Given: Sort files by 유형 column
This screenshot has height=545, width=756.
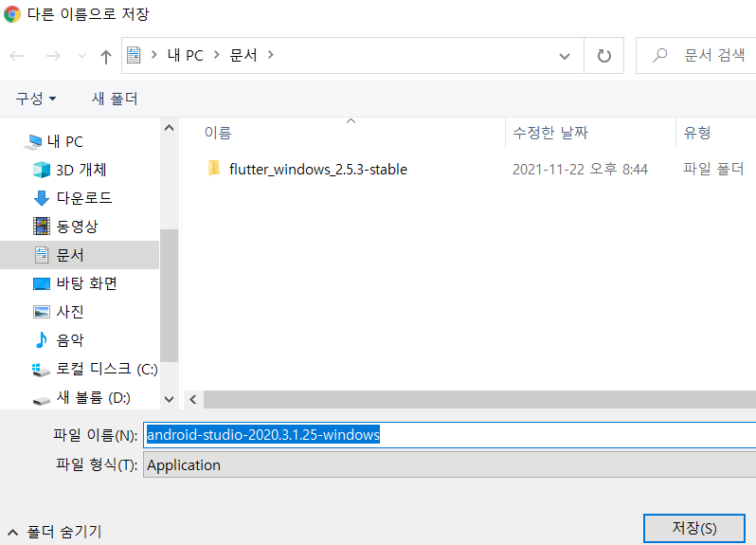Looking at the screenshot, I should pyautogui.click(x=697, y=133).
